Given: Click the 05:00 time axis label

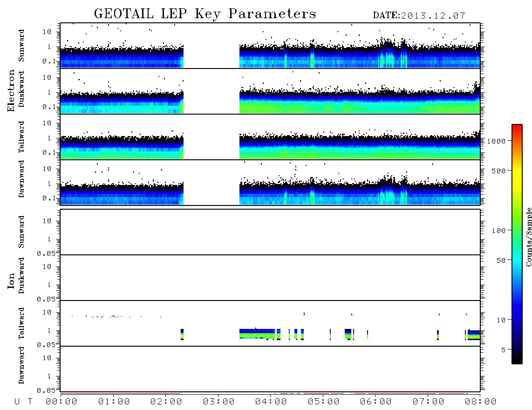Looking at the screenshot, I should tap(324, 402).
